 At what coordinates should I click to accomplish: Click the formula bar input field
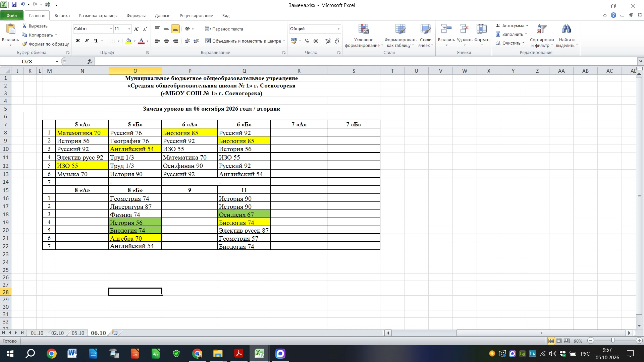[x=366, y=61]
